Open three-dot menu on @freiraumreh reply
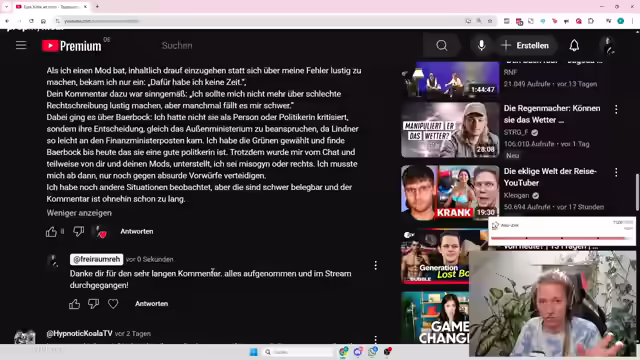640x360 pixels. tap(376, 265)
